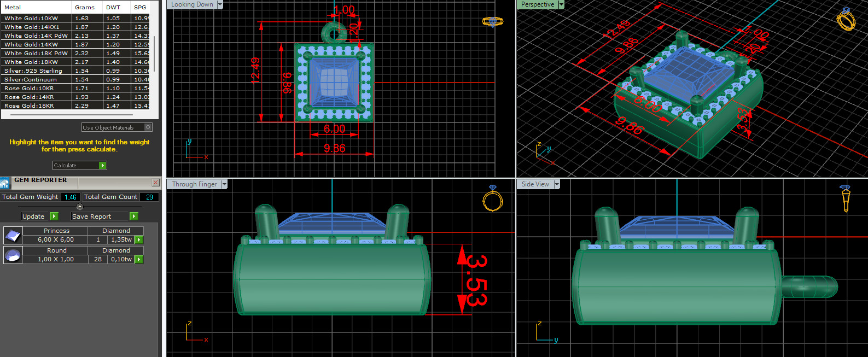This screenshot has width=868, height=357.
Task: Click ring orientation icon in Through Finger view
Action: 492,198
